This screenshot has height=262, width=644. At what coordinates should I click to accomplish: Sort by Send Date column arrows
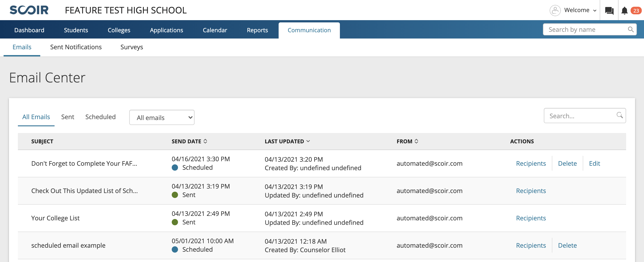coord(205,141)
